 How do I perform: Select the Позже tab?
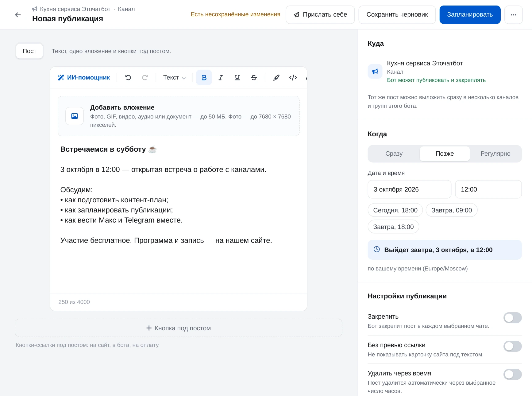(445, 154)
